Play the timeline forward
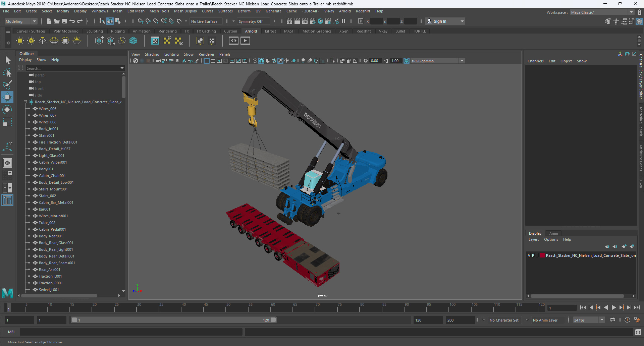The image size is (644, 346). (613, 307)
